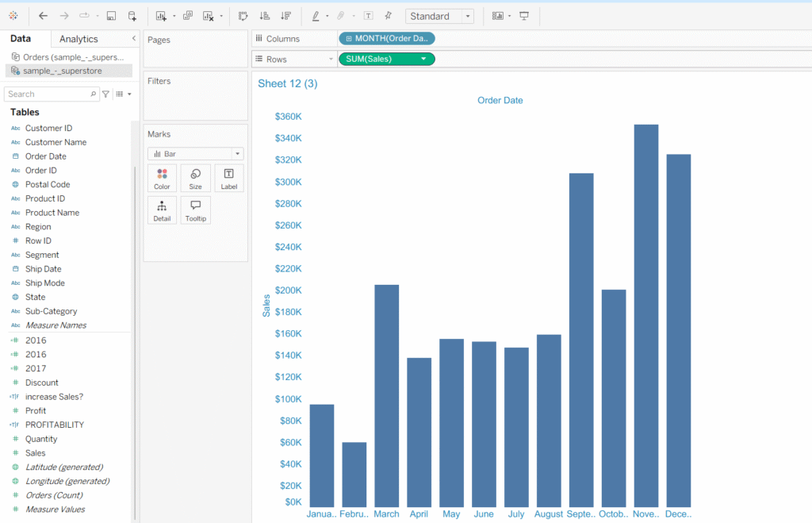812x523 pixels.
Task: Click the Undo back arrow in toolbar
Action: [x=43, y=16]
